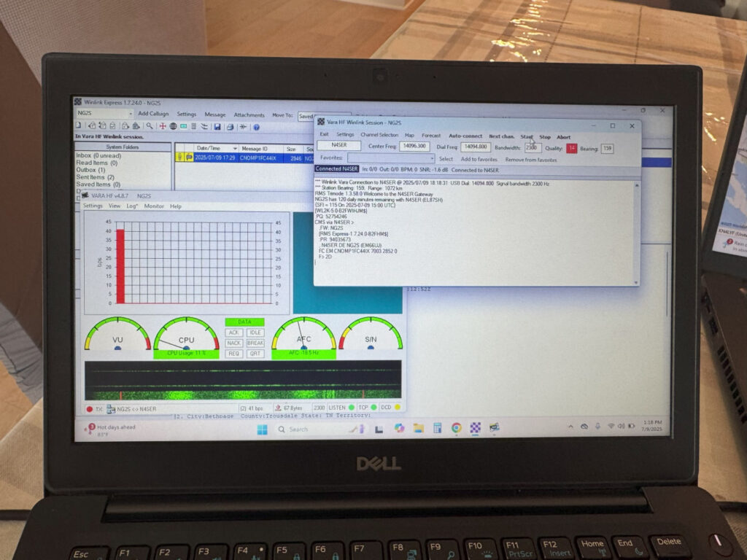Open the Calculator from the taskbar

(x=438, y=428)
